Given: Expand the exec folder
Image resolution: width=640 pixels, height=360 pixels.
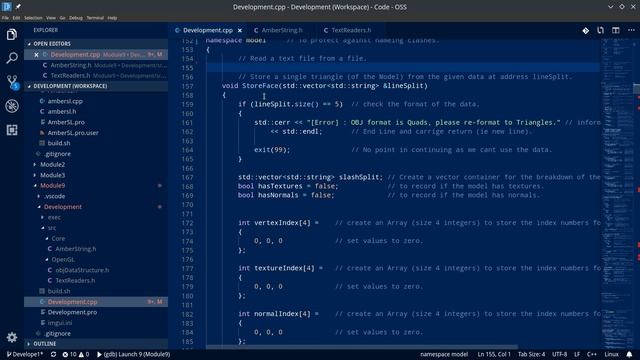Looking at the screenshot, I should [96, 218].
